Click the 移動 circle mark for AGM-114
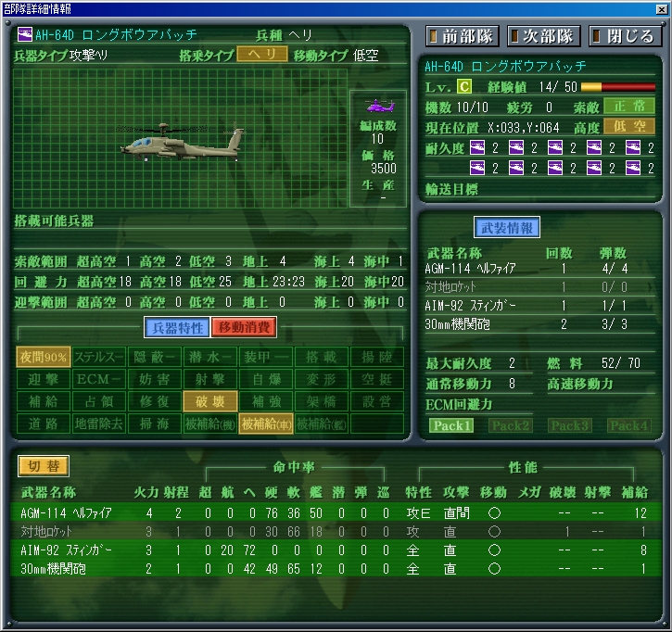The width and height of the screenshot is (672, 632). pyautogui.click(x=494, y=512)
